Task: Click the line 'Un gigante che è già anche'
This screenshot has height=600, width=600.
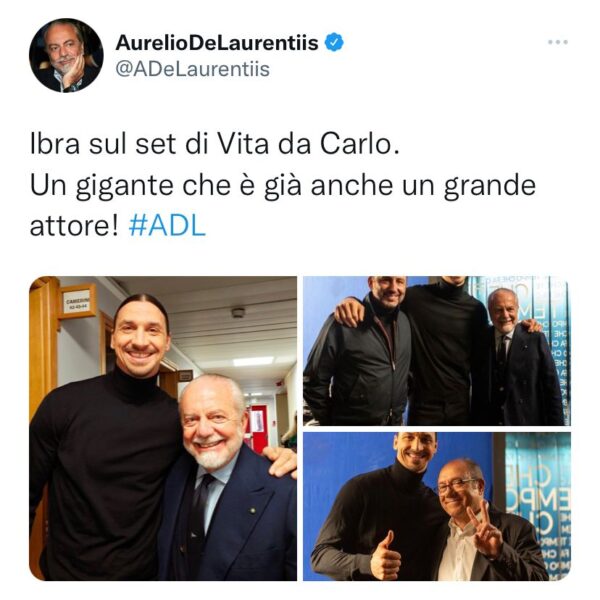Action: coord(211,185)
